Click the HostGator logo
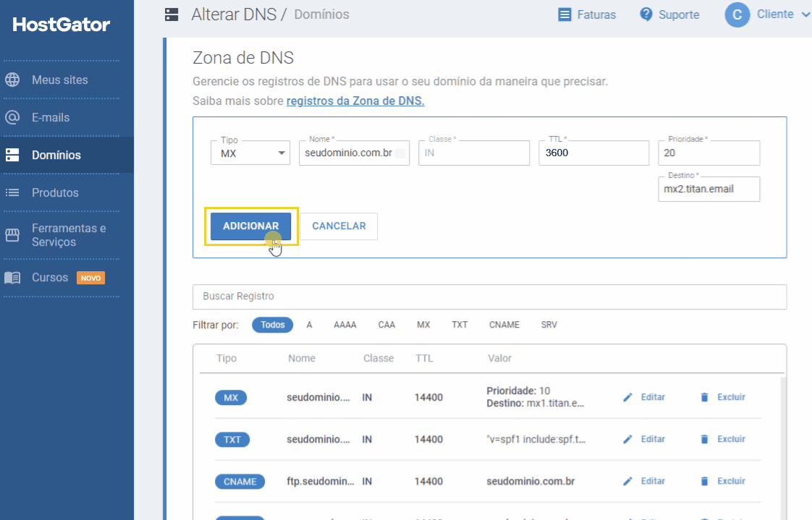The width and height of the screenshot is (812, 520). click(61, 25)
